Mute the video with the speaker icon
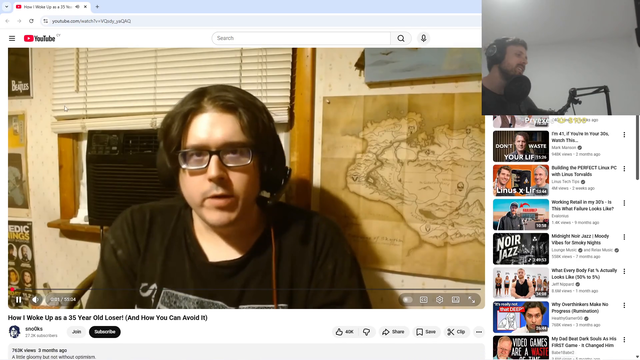Viewport: 640px width, 360px height. 36,300
